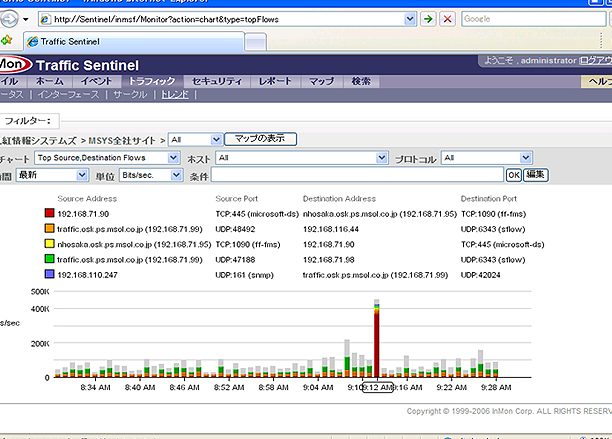
Task: Open the 最新 time period dropdown
Action: coord(52,175)
